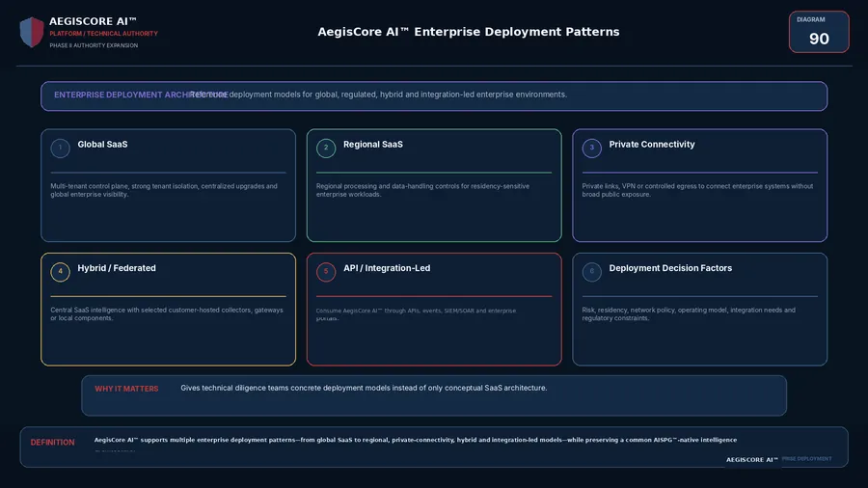Click the number 1 circle badge

coord(61,148)
